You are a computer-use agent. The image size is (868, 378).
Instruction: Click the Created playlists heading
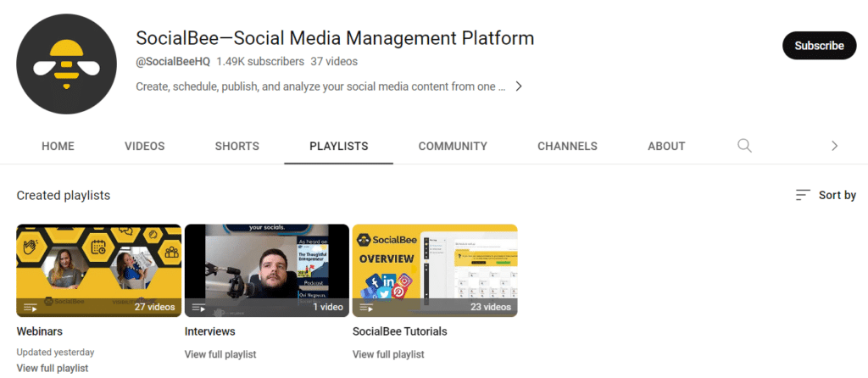click(63, 196)
